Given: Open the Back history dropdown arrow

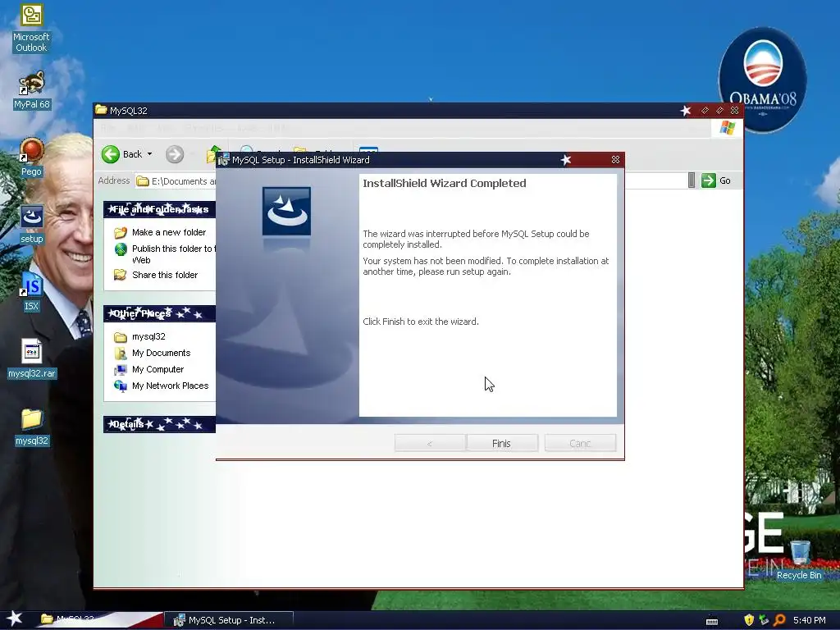Looking at the screenshot, I should click(149, 154).
